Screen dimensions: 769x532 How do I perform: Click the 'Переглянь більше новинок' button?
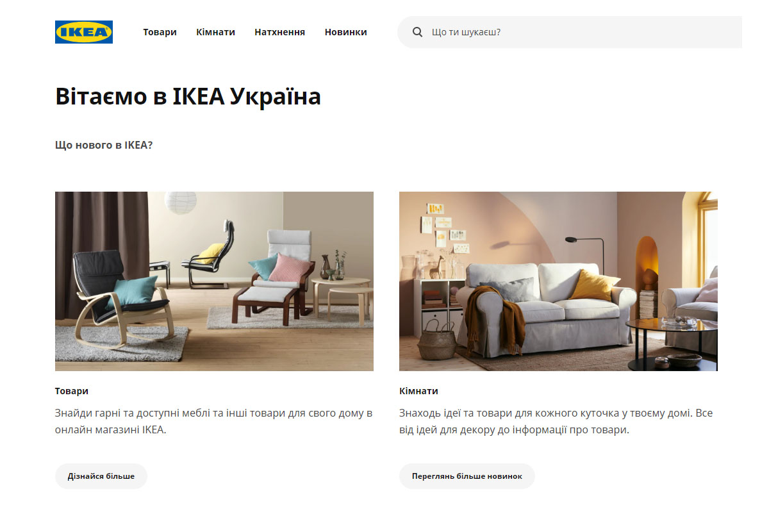pyautogui.click(x=467, y=476)
